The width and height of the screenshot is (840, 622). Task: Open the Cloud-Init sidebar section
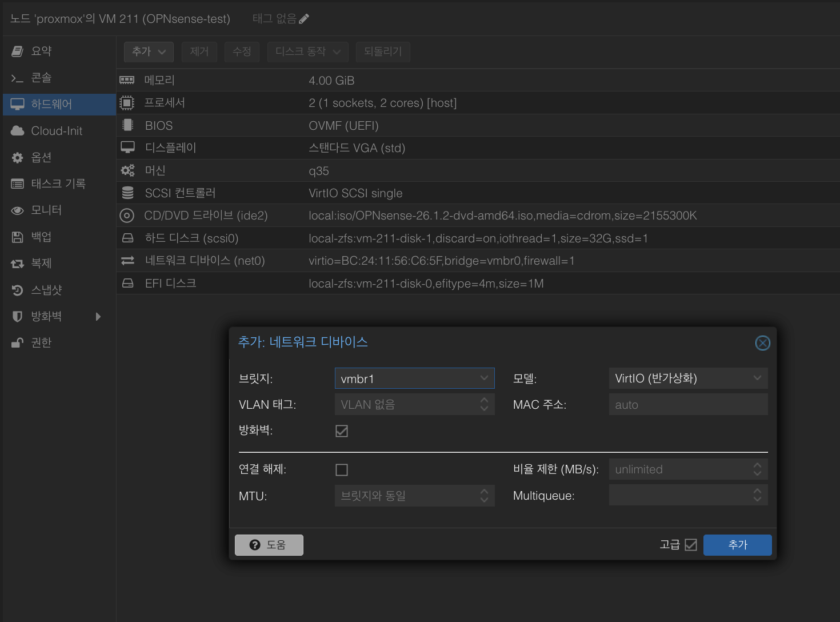(x=57, y=131)
